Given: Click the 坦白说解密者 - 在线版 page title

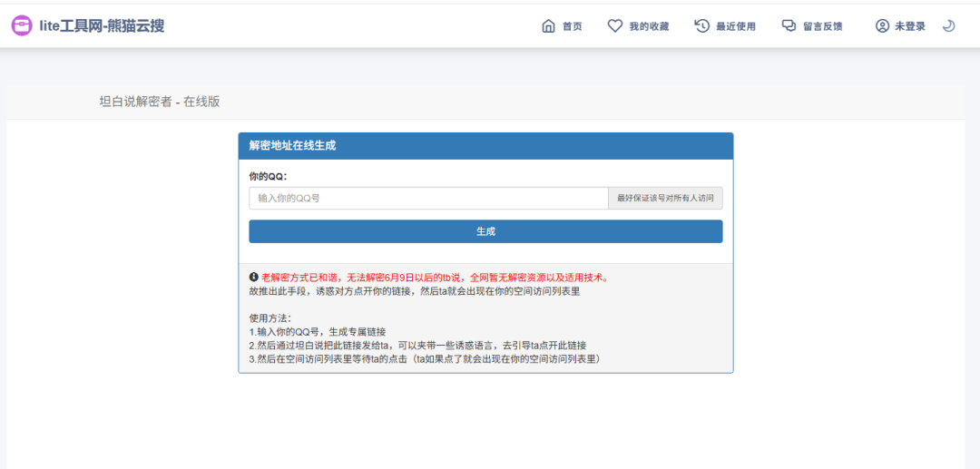Looking at the screenshot, I should (x=159, y=102).
